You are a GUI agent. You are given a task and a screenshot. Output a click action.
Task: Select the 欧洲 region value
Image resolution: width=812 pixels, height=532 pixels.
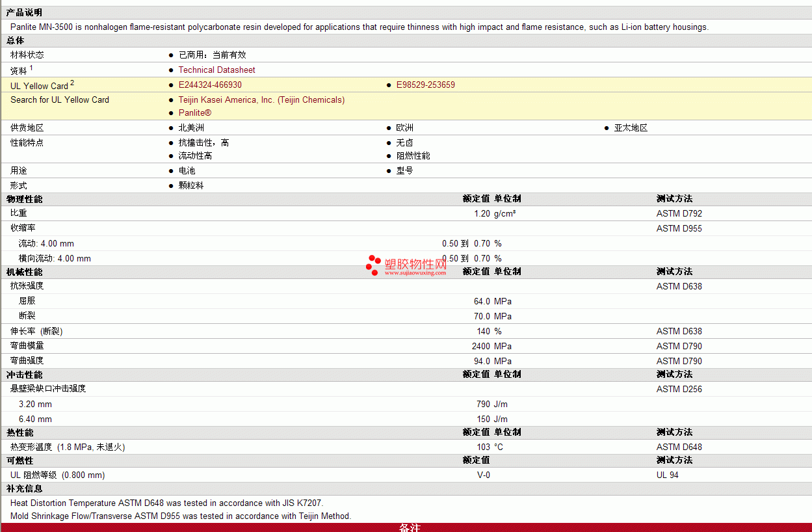(405, 127)
